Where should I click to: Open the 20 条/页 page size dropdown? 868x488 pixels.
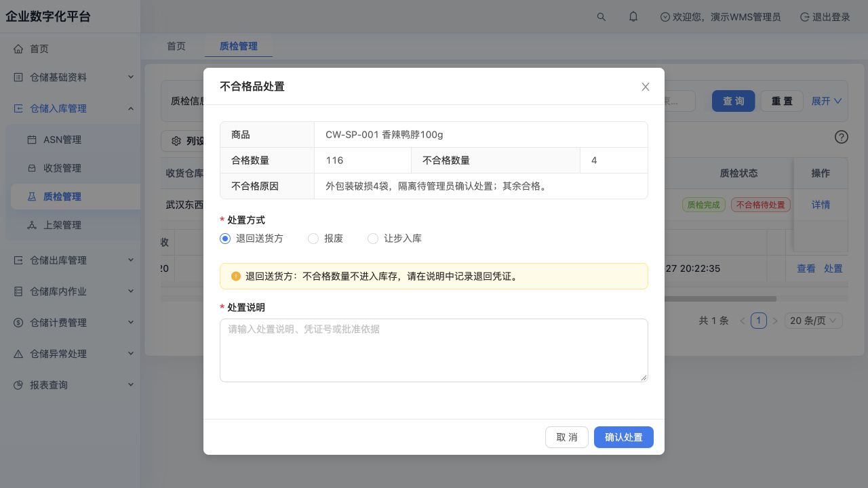click(813, 321)
